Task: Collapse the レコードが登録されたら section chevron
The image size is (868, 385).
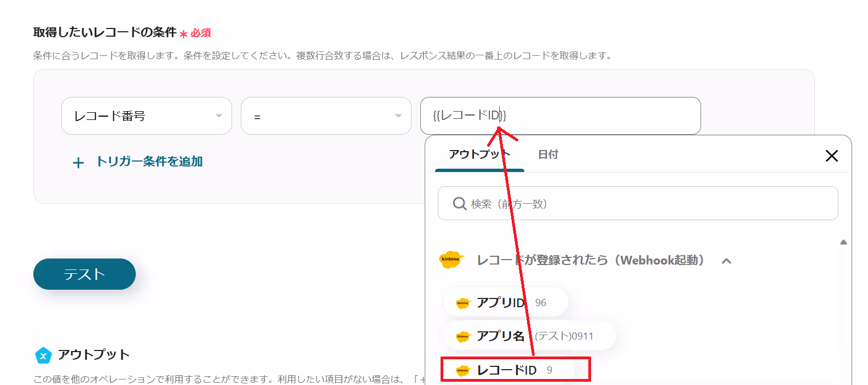Action: pyautogui.click(x=726, y=261)
